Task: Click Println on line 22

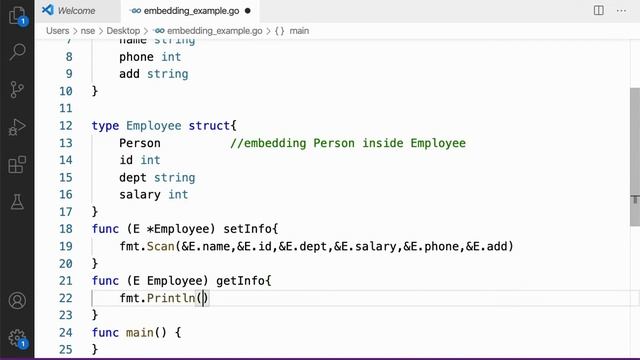Action: tap(171, 298)
